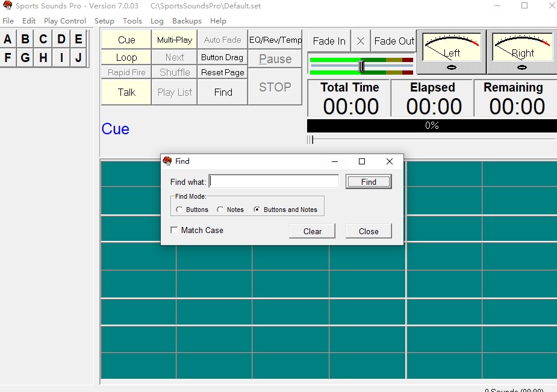Screen dimensions: 557x392
Task: Enable the Match Case checkbox
Action: click(175, 230)
